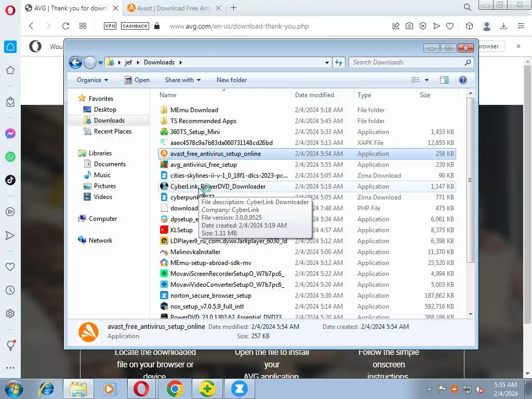Expand arrow after Downloads in breadcrumb
Image resolution: width=532 pixels, height=399 pixels.
pyautogui.click(x=180, y=62)
